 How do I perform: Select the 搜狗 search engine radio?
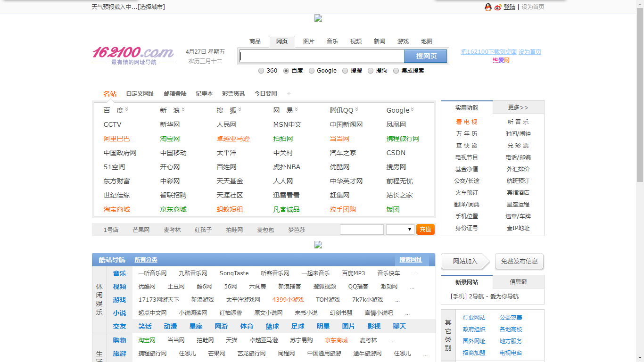[371, 71]
